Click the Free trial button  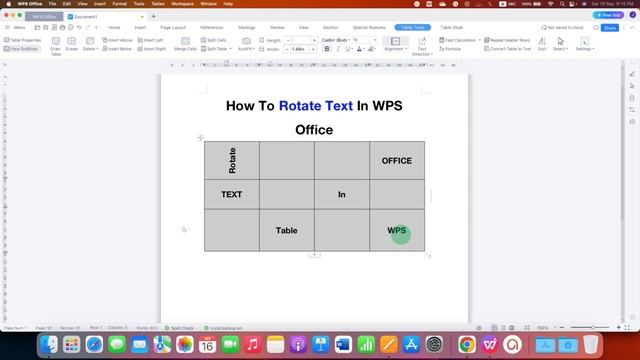[x=608, y=15]
